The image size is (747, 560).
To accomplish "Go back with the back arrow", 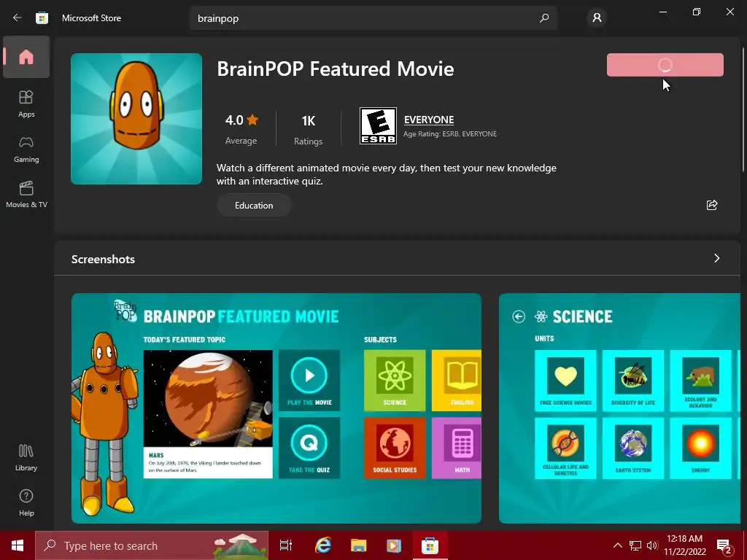I will (x=18, y=18).
